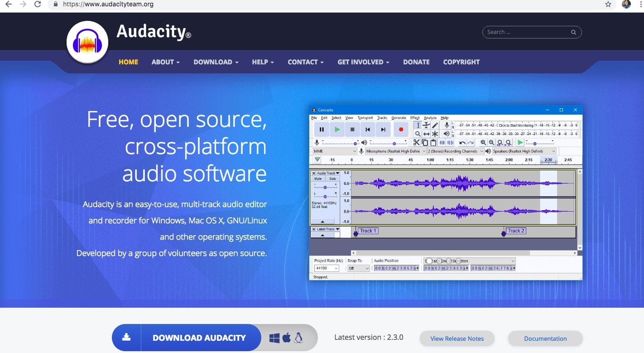Viewport: 644px width, 353px height.
Task: Open the Label Track name dropdown
Action: click(x=328, y=229)
